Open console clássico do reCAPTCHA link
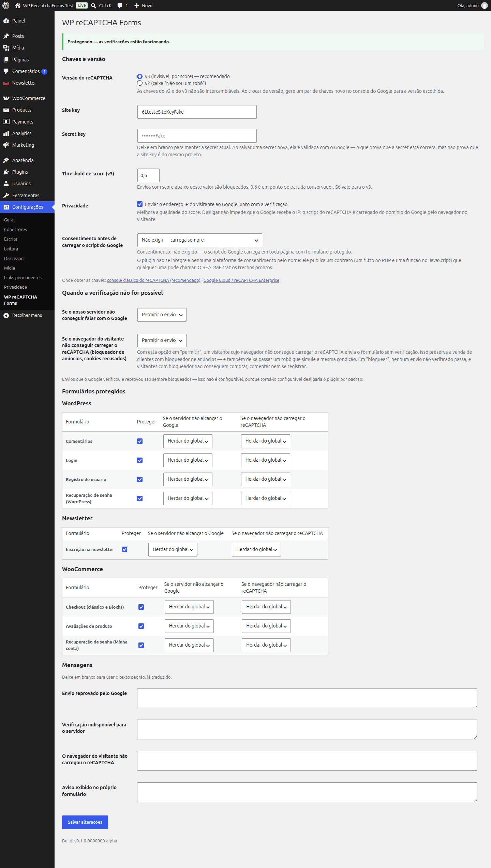 (x=153, y=280)
